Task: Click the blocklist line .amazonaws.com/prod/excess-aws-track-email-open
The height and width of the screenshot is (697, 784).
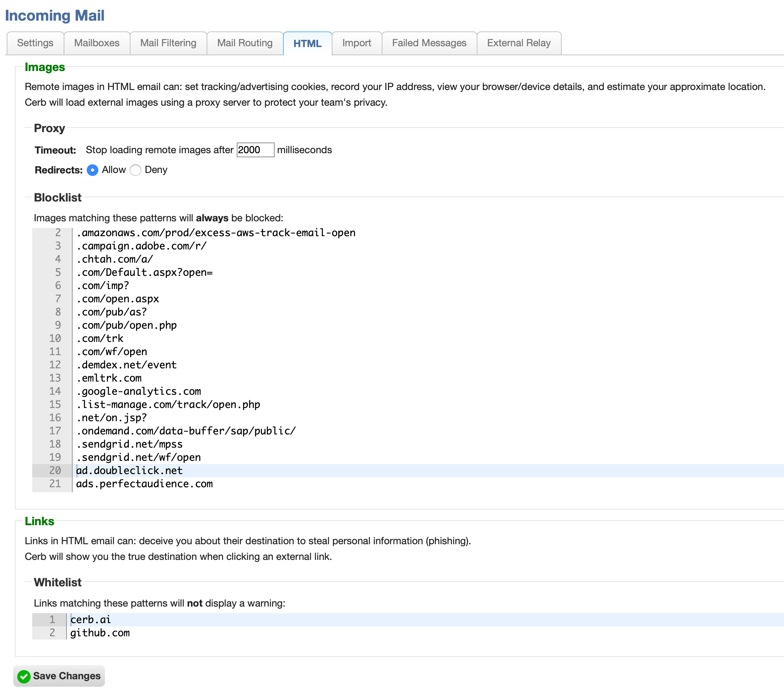Action: click(216, 233)
